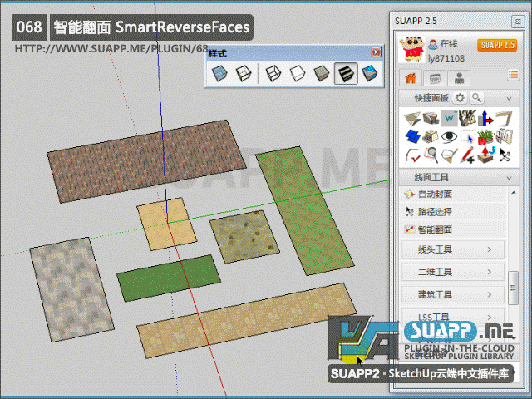Viewport: 532px width, 399px height.
Task: Select the tall green grass rectangle face
Action: coord(305,211)
